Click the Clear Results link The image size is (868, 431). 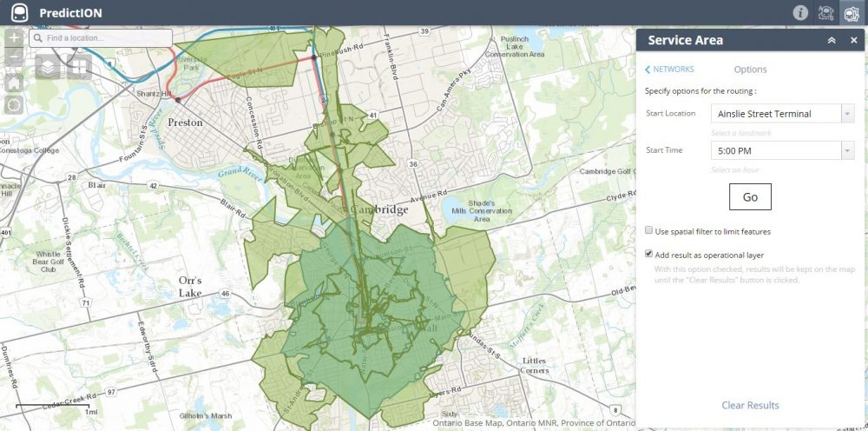750,405
